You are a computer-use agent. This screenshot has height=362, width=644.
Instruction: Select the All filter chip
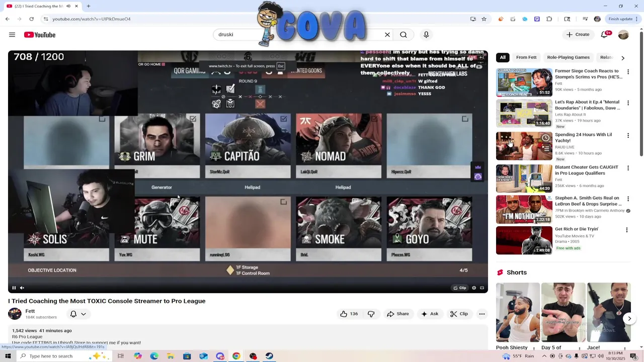[x=503, y=57]
